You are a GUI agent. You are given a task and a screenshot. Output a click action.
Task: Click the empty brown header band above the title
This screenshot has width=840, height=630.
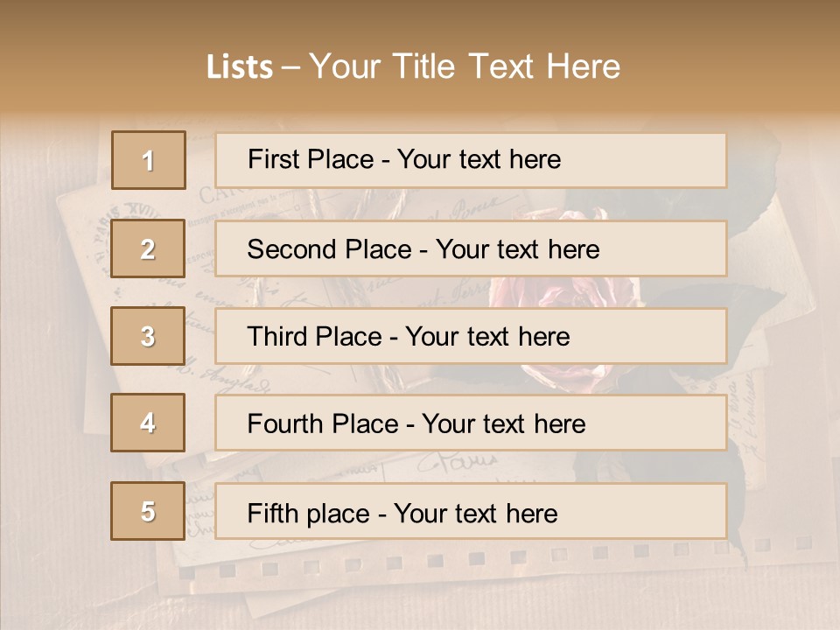tap(420, 19)
